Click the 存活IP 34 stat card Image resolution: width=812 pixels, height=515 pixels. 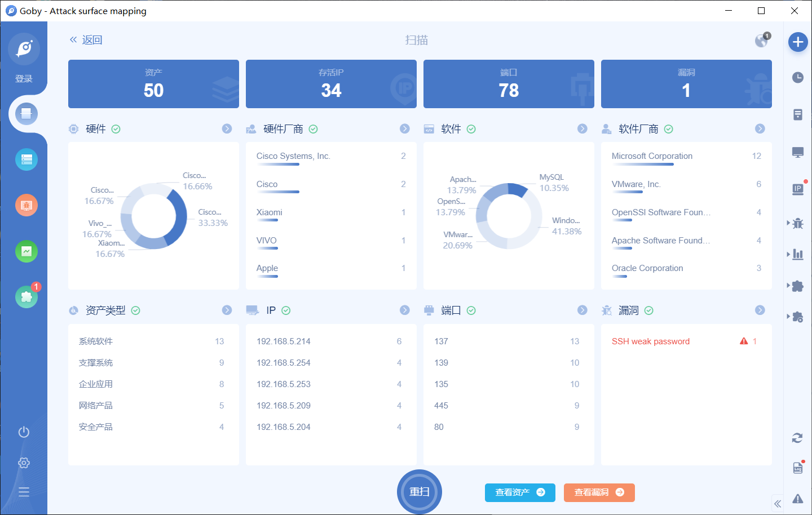331,84
